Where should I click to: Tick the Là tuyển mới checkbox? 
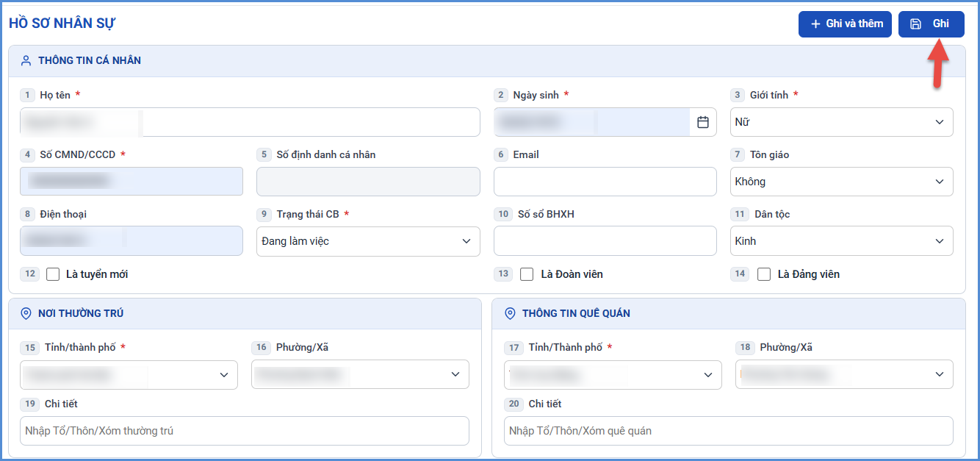pyautogui.click(x=53, y=274)
